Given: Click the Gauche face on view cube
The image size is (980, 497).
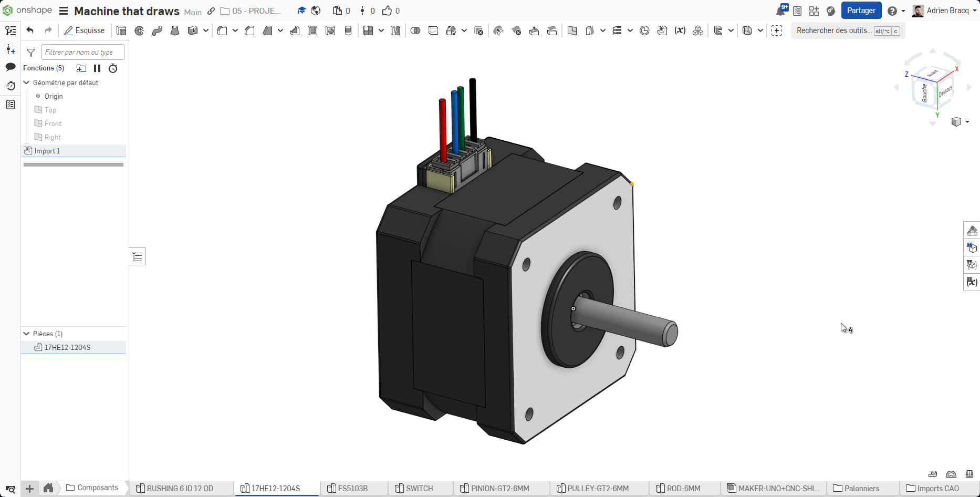Looking at the screenshot, I should (x=924, y=93).
